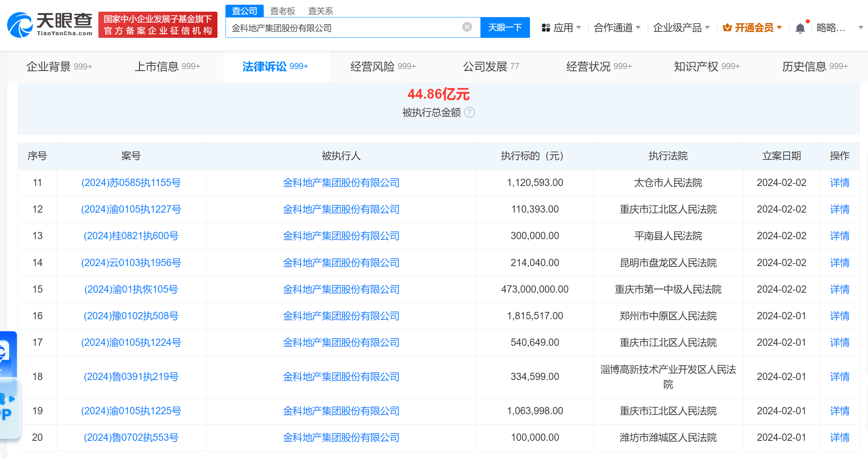Open case (2024)桂0821执600号
868x459 pixels.
point(131,236)
